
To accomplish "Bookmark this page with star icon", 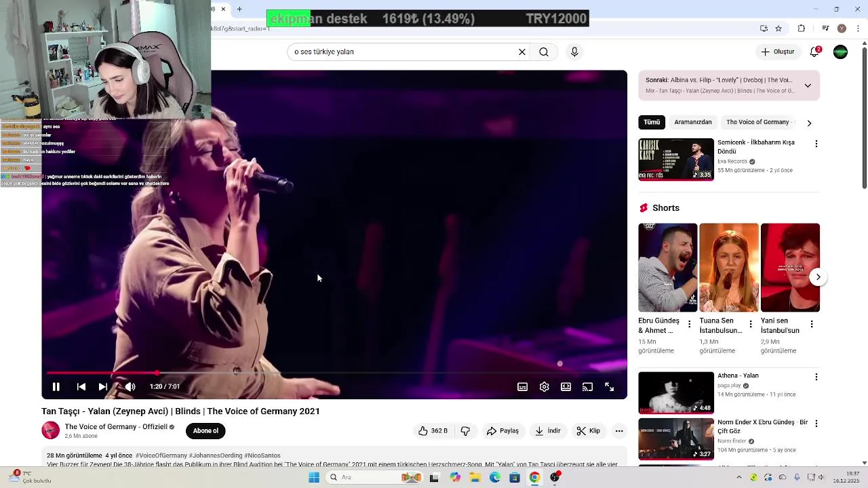I will point(778,28).
